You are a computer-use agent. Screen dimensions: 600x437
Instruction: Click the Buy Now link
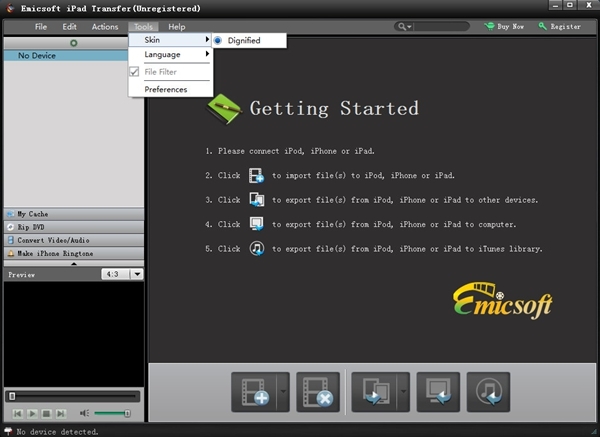(510, 26)
